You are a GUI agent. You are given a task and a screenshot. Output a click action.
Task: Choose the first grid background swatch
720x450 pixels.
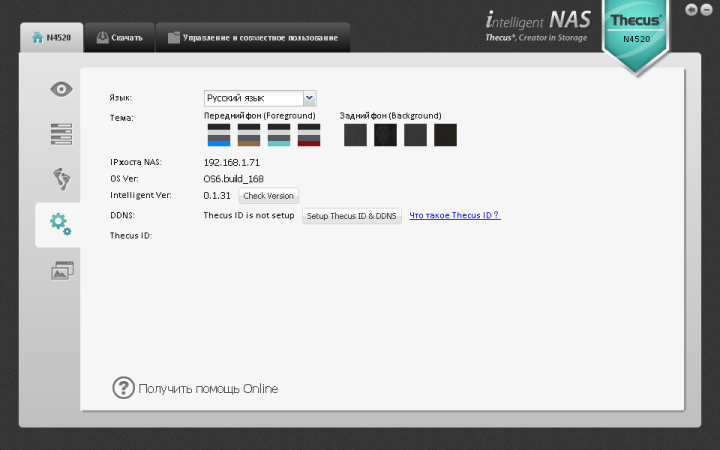point(355,135)
